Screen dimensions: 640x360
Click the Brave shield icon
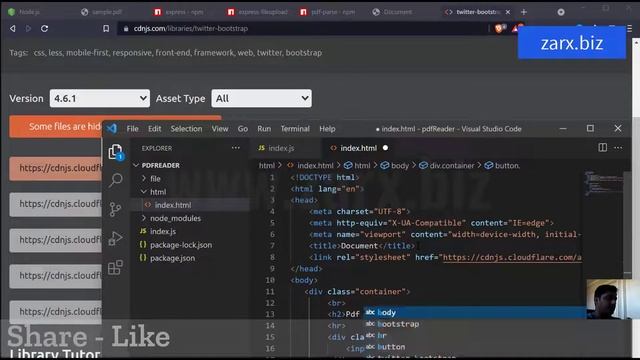[x=498, y=29]
